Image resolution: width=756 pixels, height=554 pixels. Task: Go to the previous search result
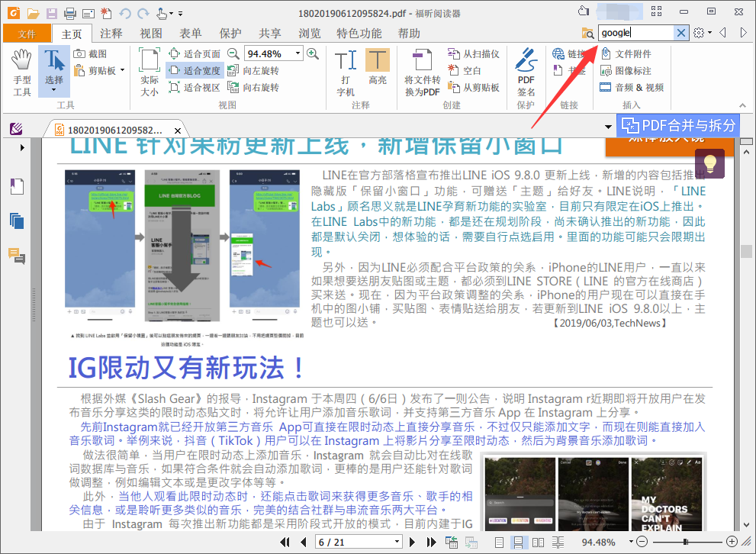coord(722,33)
